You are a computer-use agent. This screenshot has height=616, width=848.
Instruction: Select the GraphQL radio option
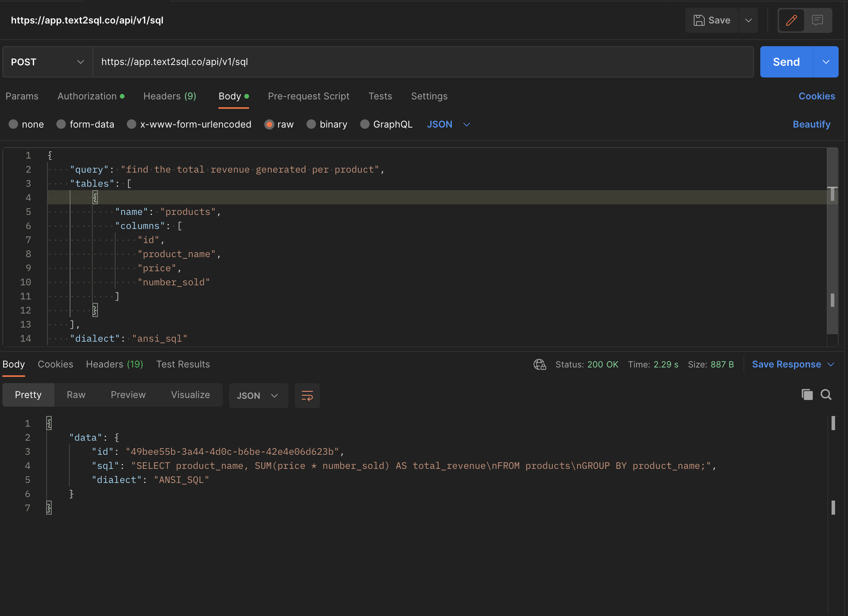pos(365,124)
